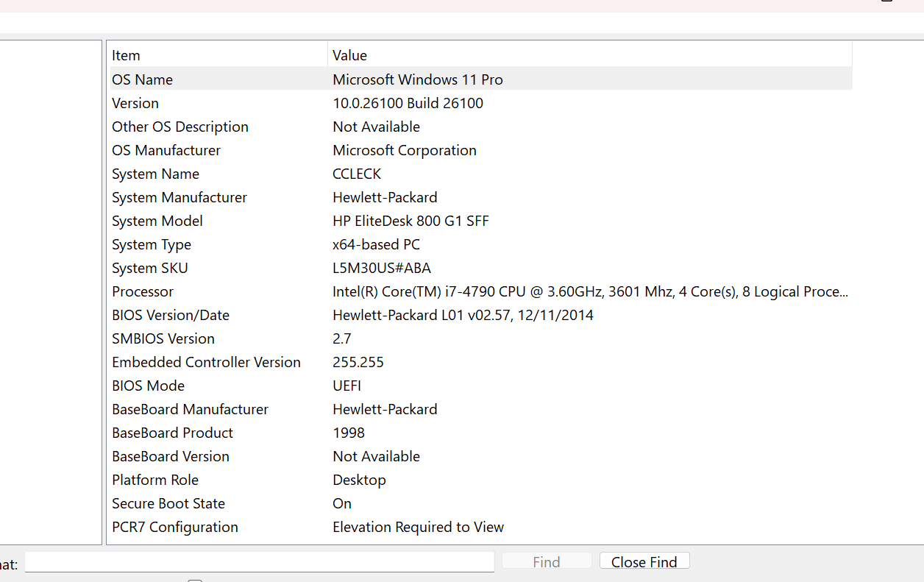Highlight the SMBIOS Version row

click(x=163, y=338)
